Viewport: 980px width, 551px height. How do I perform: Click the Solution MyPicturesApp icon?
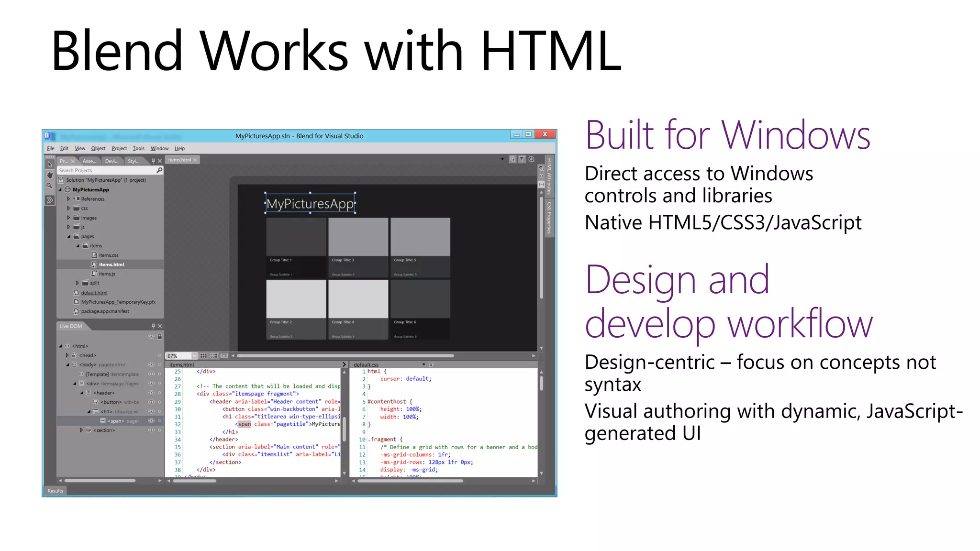(x=61, y=180)
